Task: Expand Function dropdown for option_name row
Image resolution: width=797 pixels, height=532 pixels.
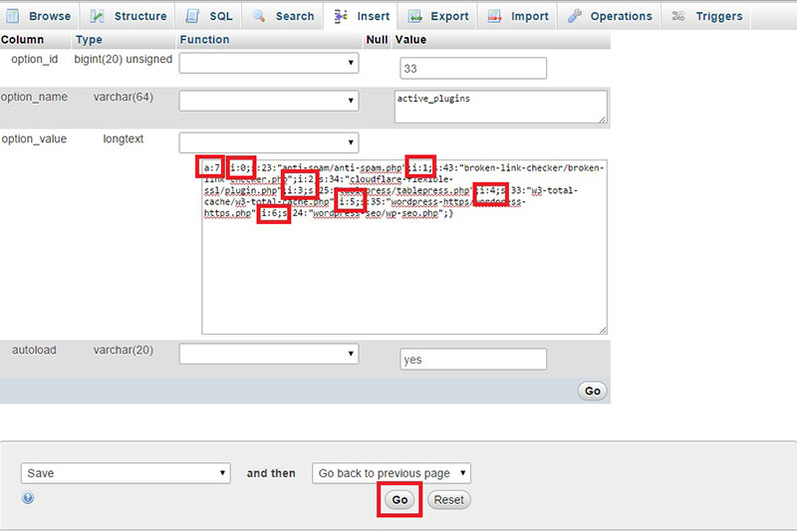Action: point(269,101)
